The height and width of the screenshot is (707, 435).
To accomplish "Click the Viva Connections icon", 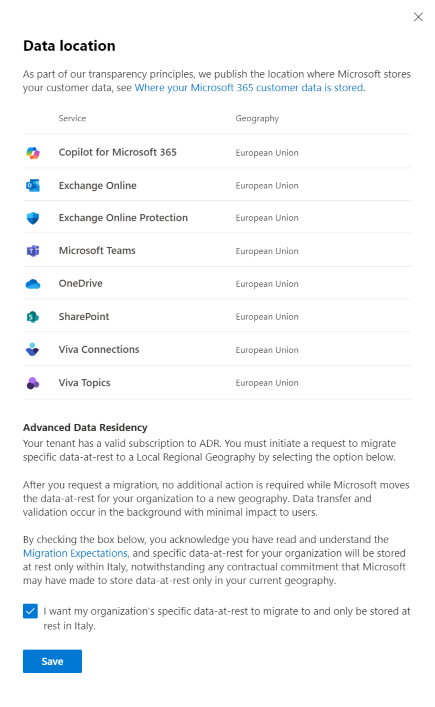I will pyautogui.click(x=32, y=349).
